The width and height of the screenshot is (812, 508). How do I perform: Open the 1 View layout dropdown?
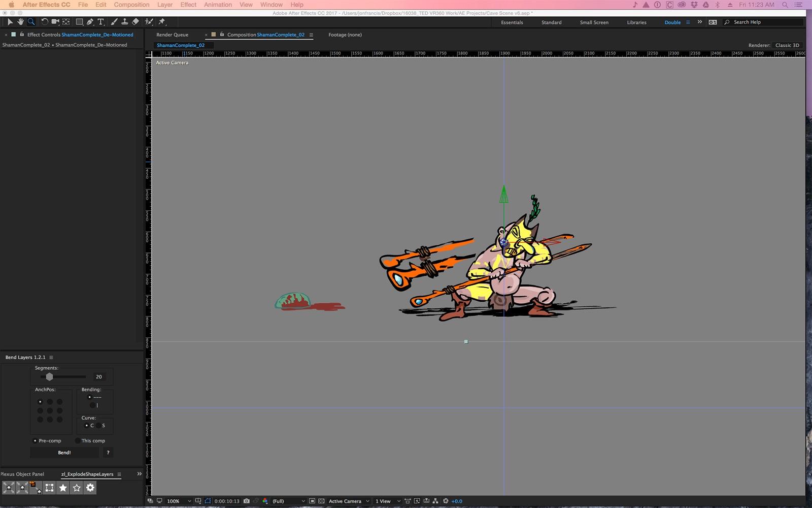pos(388,501)
